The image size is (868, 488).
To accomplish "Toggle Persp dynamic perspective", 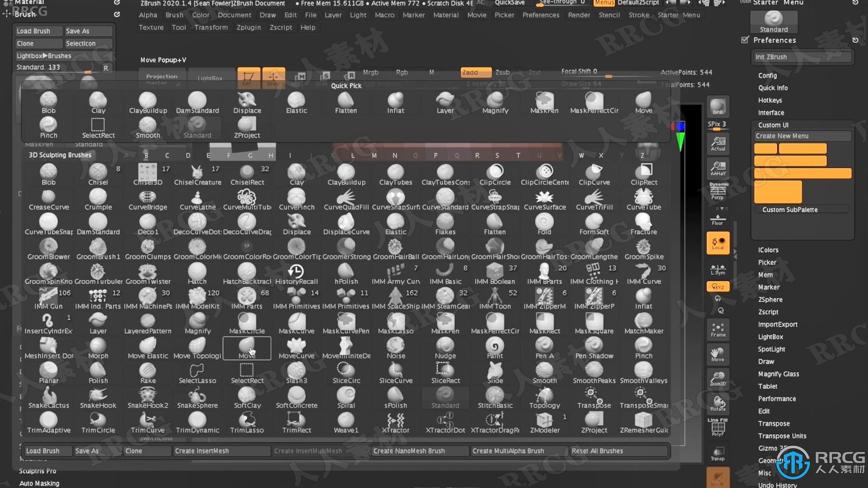I will pos(718,192).
